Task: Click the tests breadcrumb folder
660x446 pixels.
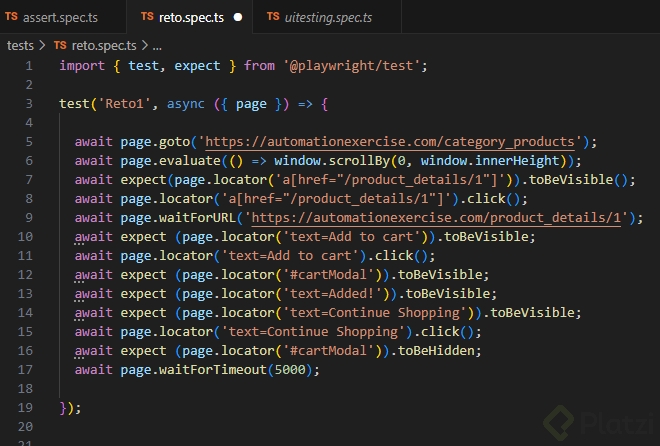Action: (x=20, y=45)
